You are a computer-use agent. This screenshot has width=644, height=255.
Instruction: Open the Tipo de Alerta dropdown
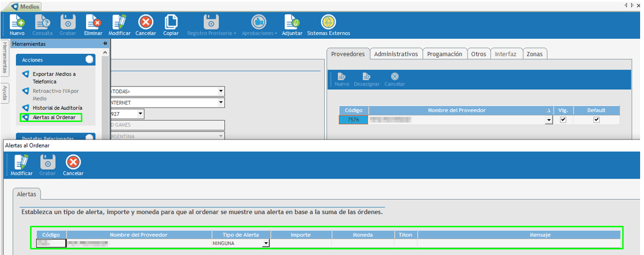(x=266, y=243)
